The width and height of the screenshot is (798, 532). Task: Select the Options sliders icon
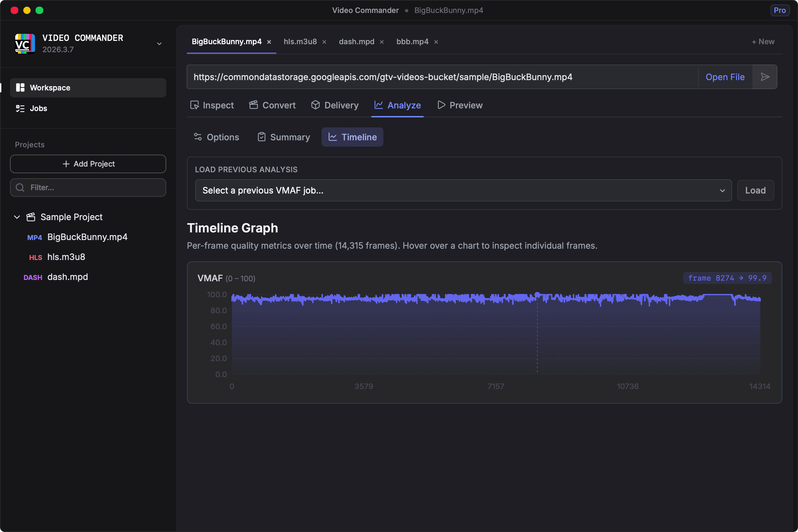[x=198, y=137]
